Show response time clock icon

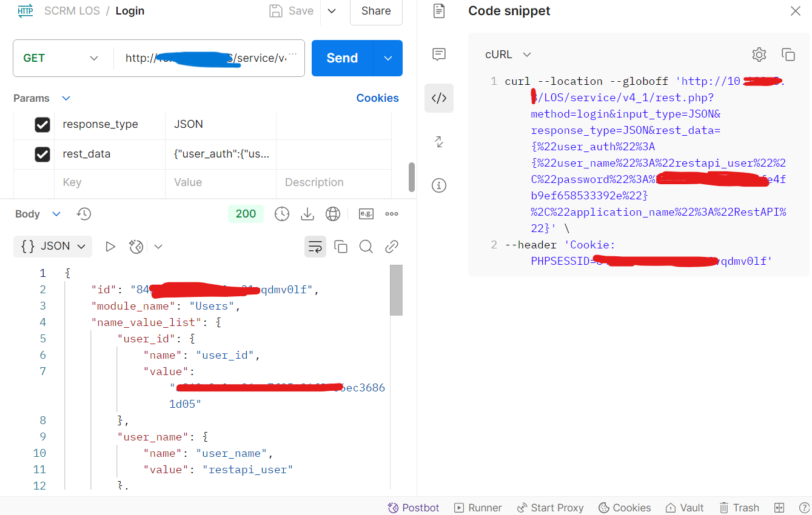[282, 213]
